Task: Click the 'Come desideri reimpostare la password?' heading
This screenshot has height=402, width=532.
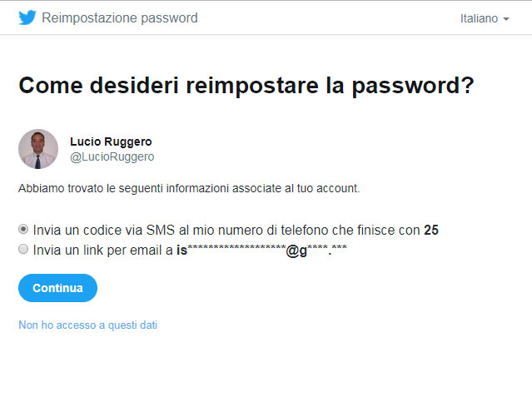Action: click(246, 86)
